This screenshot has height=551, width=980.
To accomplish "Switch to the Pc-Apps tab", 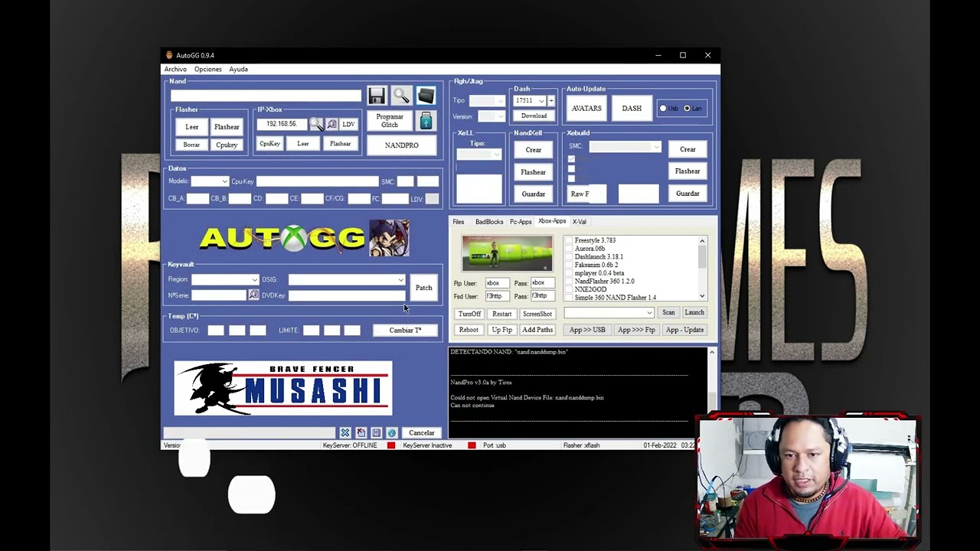I will pyautogui.click(x=521, y=222).
